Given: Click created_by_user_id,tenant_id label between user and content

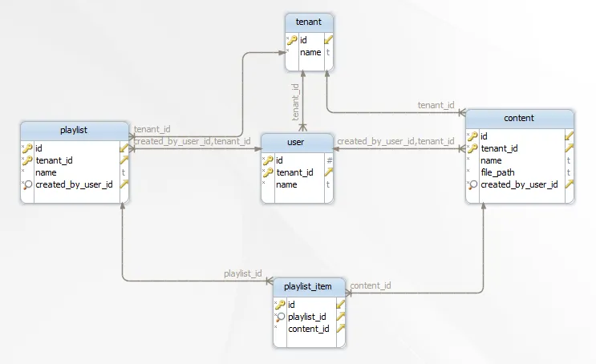Looking at the screenshot, I should tap(395, 141).
